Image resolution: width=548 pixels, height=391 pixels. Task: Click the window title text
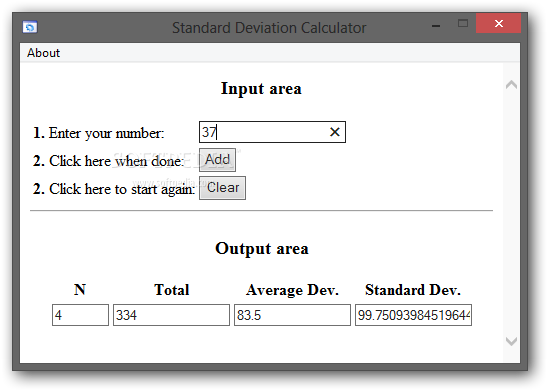[269, 28]
